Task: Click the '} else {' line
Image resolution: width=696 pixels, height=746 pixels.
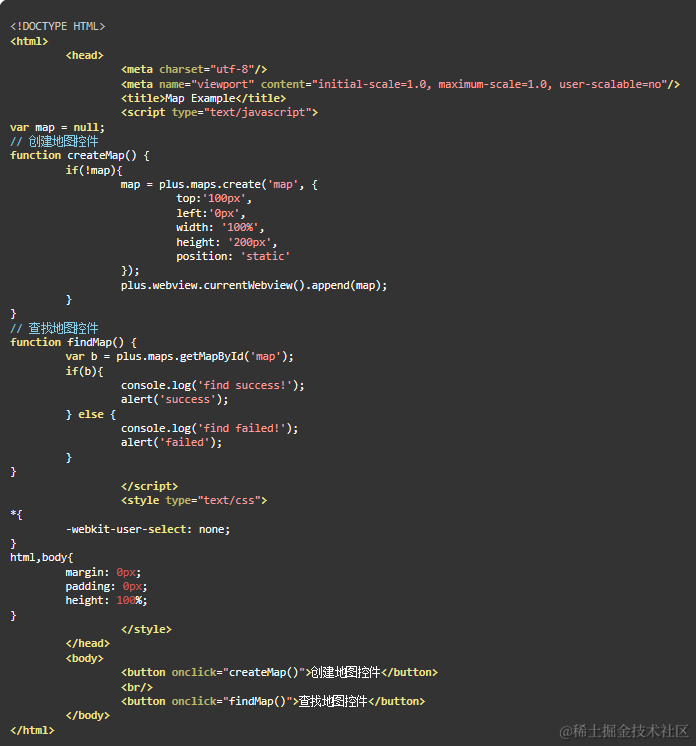Action: 91,414
